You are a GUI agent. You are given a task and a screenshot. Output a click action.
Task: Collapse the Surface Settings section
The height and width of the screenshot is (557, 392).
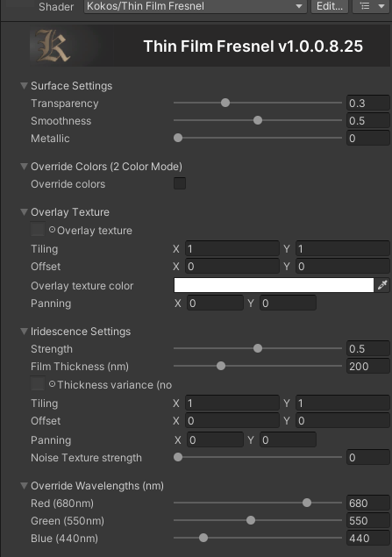click(x=25, y=86)
